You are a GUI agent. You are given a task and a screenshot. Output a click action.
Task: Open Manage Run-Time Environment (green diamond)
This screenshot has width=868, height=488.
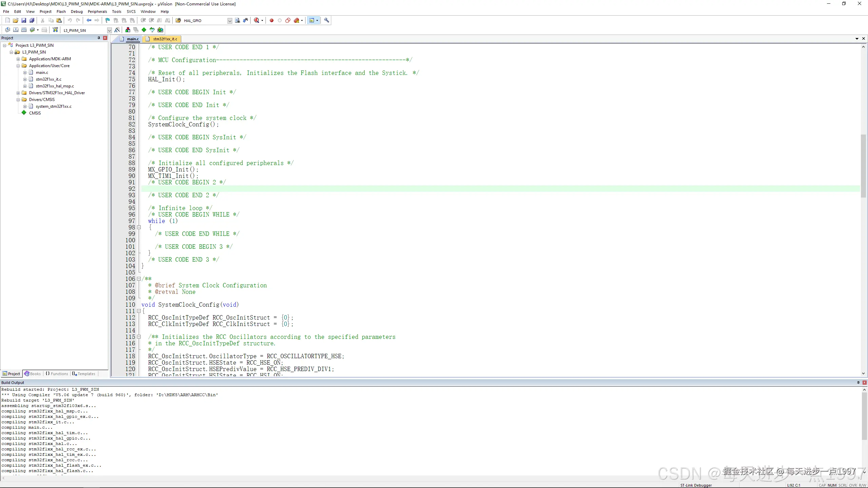pyautogui.click(x=144, y=30)
